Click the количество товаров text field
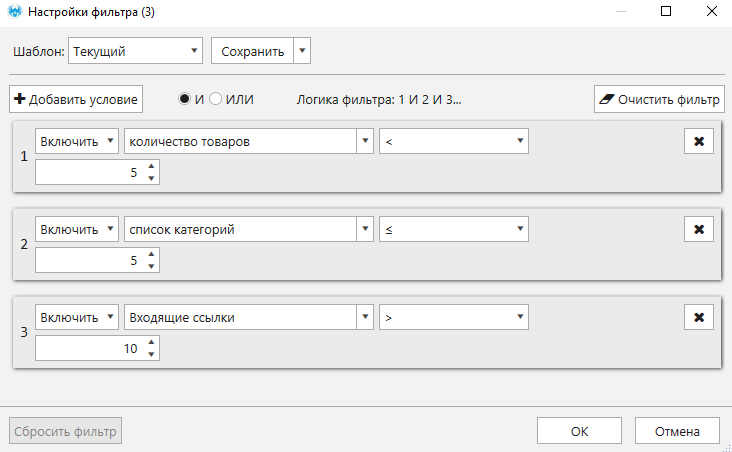 (240, 141)
